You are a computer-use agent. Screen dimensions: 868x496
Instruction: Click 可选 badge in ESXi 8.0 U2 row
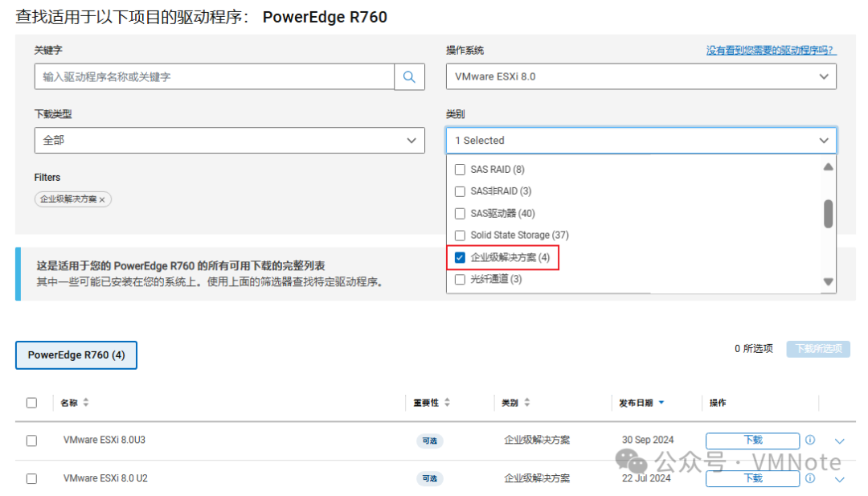click(429, 479)
